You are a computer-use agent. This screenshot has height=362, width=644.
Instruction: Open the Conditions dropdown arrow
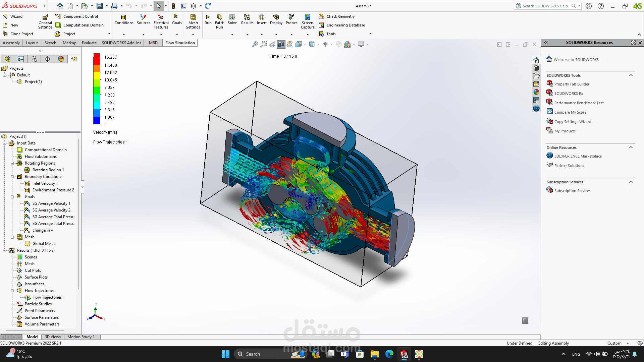[x=124, y=34]
